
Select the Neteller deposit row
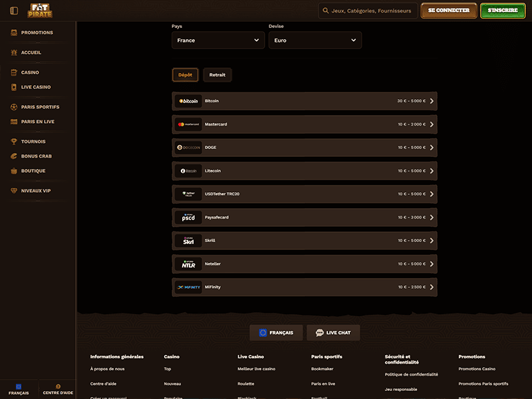pos(305,264)
